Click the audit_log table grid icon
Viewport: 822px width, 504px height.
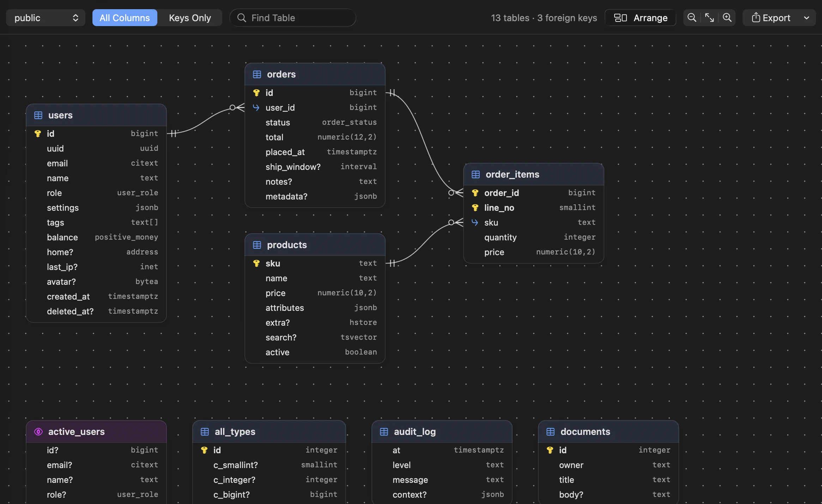point(384,432)
